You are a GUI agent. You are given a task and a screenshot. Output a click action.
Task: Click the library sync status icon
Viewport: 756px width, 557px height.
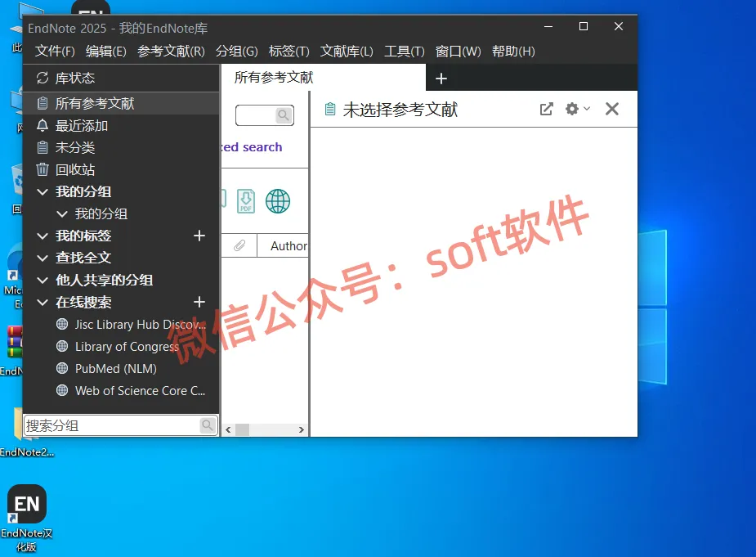click(x=42, y=78)
